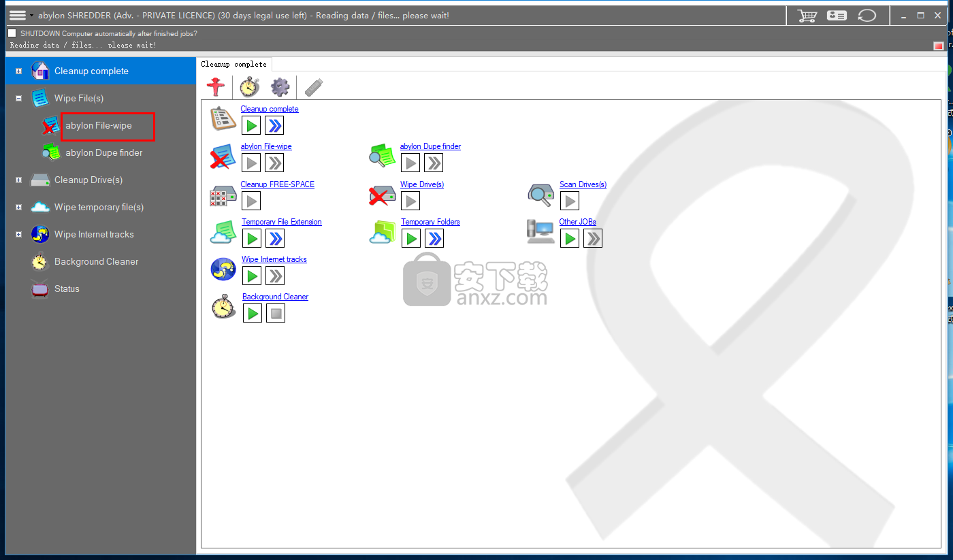Click the Cleanup complete clipboard icon
Screen dimensions: 953x560
click(x=223, y=119)
